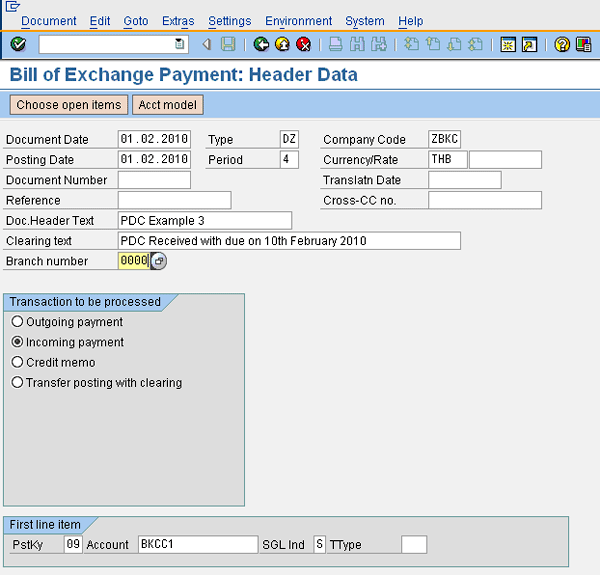Click the Print icon in toolbar
The width and height of the screenshot is (600, 575).
click(336, 44)
